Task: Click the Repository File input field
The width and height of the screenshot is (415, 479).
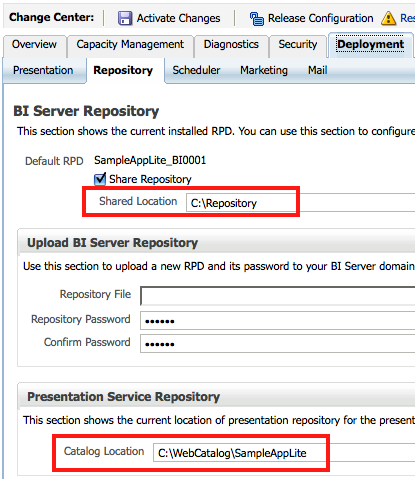Action: pyautogui.click(x=277, y=296)
